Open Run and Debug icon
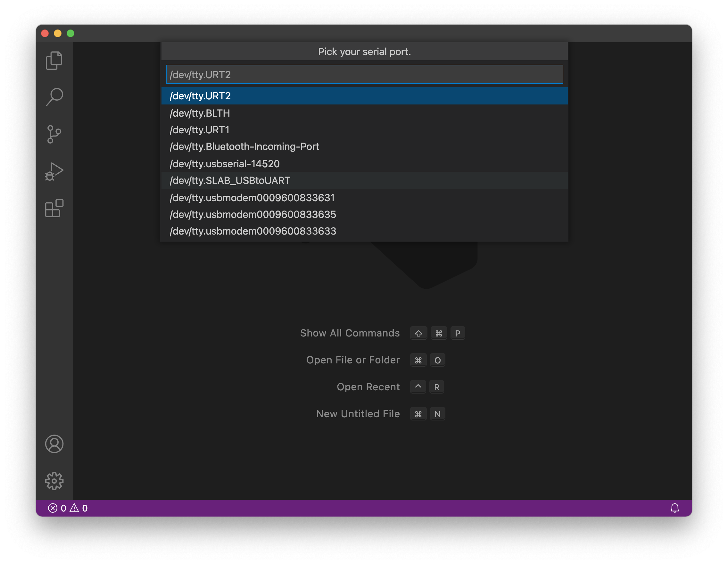Viewport: 728px width, 564px height. point(54,171)
